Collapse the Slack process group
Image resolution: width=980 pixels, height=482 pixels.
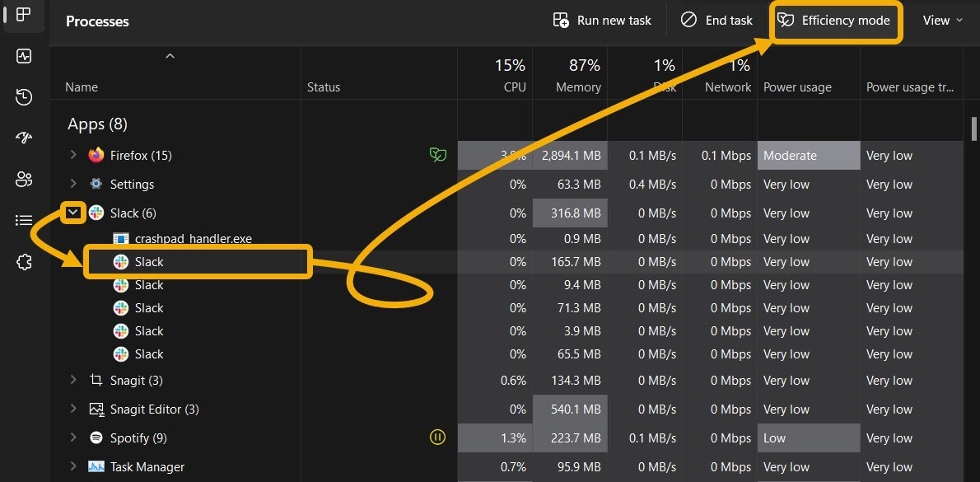[72, 212]
